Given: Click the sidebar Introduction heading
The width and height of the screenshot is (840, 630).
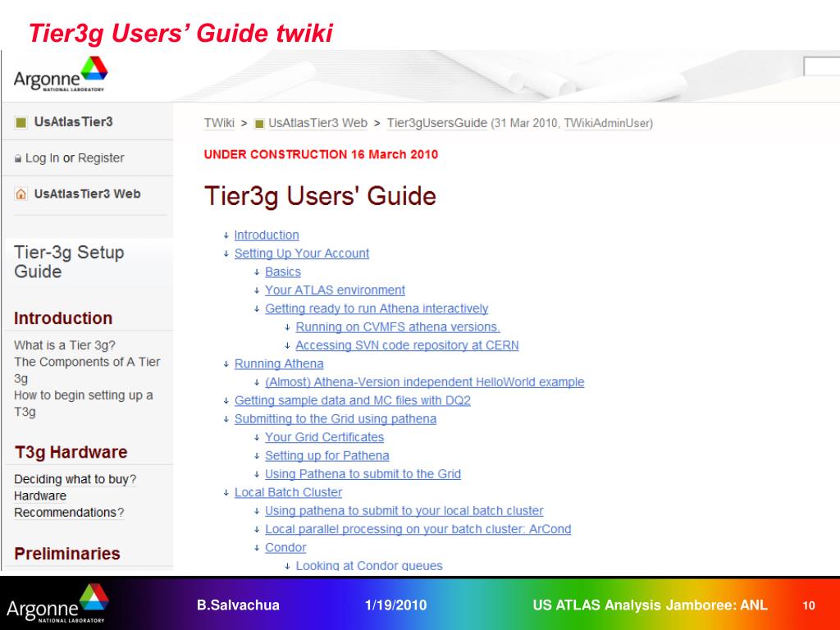Looking at the screenshot, I should [x=63, y=318].
